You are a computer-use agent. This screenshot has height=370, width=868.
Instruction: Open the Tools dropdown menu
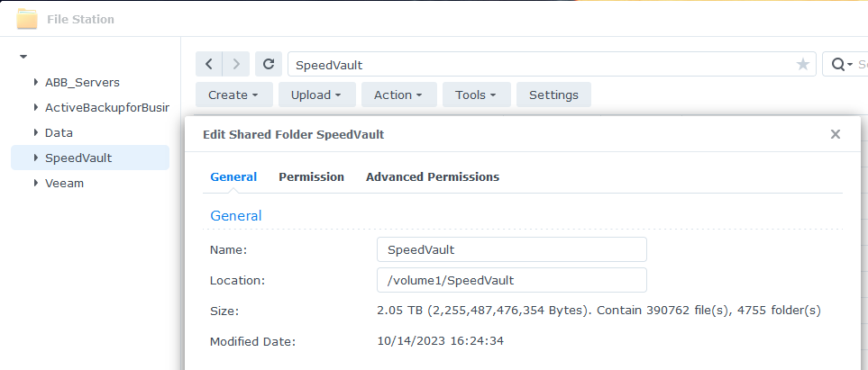(476, 95)
